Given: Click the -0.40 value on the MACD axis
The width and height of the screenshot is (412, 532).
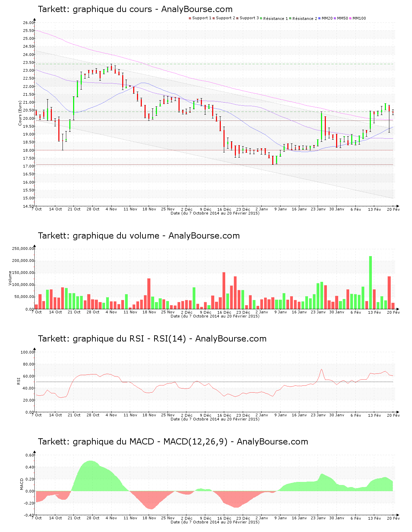Looking at the screenshot, I should 29,515.
